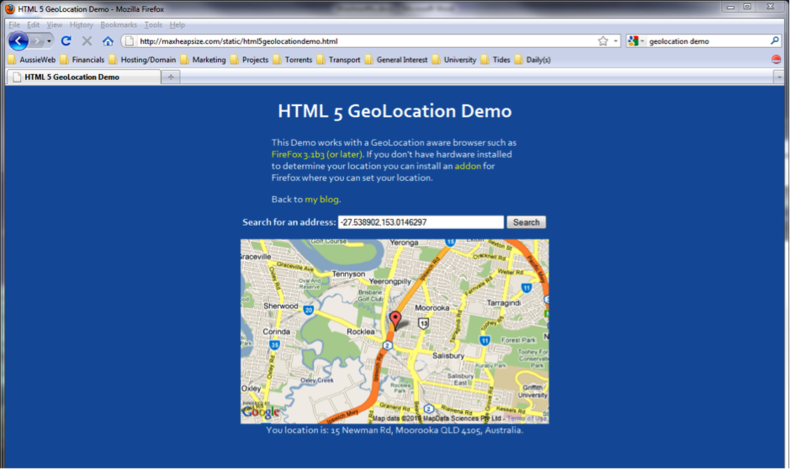The height and width of the screenshot is (469, 790).
Task: Go to the Home page icon
Action: 108,41
